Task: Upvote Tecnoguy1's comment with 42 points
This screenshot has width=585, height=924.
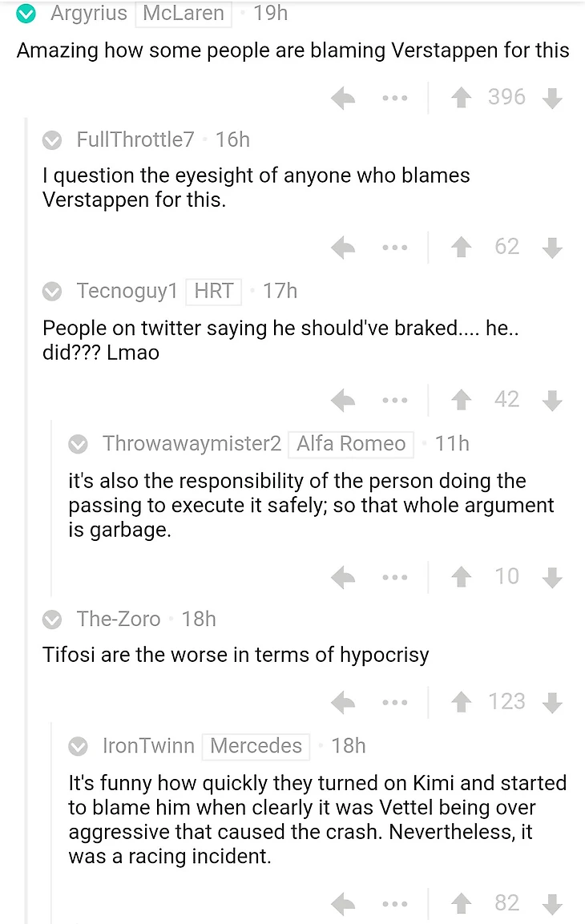Action: tap(461, 401)
